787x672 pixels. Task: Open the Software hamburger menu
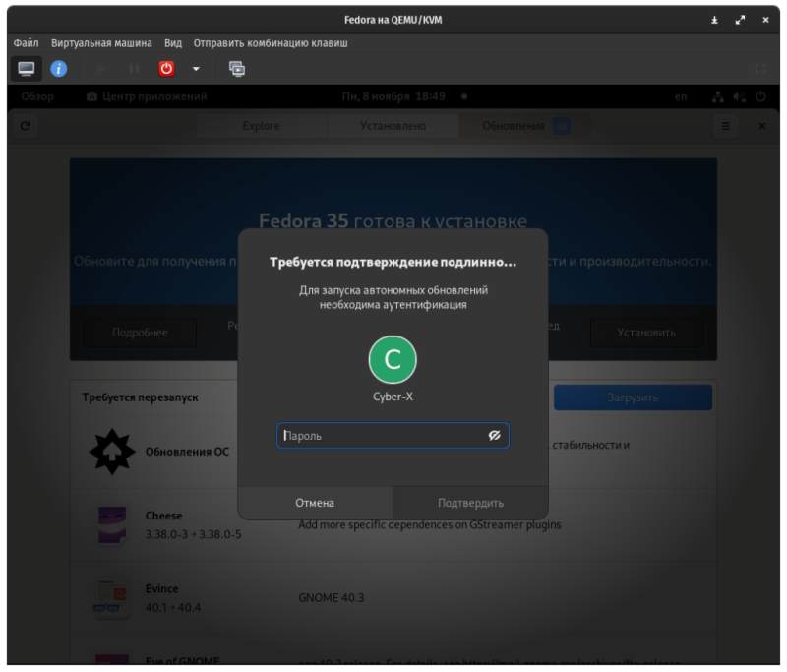(x=725, y=126)
